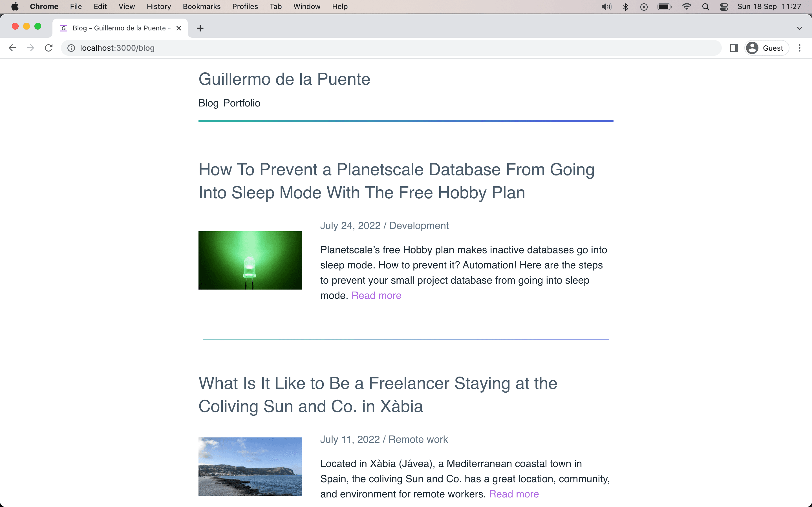Viewport: 812px width, 507px height.
Task: Open a new tab with the plus button
Action: [200, 28]
